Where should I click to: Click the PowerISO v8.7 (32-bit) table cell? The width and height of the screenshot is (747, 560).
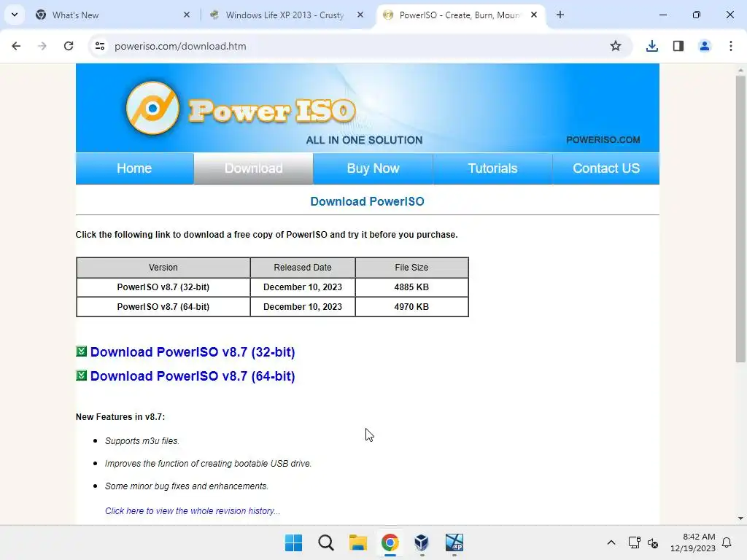[x=163, y=287]
